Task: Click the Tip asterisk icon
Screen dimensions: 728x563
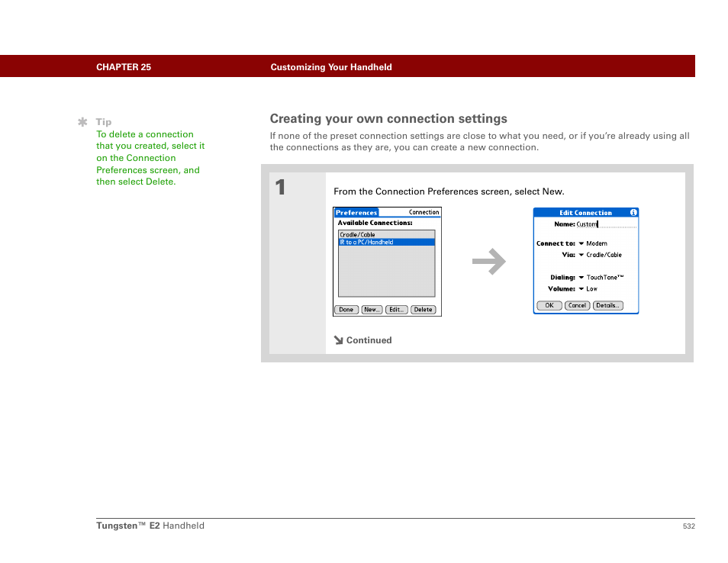Action: [82, 122]
